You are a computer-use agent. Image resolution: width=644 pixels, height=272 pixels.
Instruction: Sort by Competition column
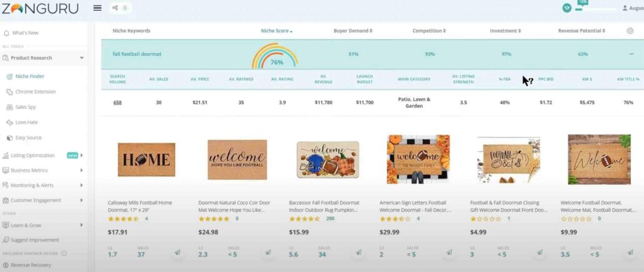coord(429,31)
